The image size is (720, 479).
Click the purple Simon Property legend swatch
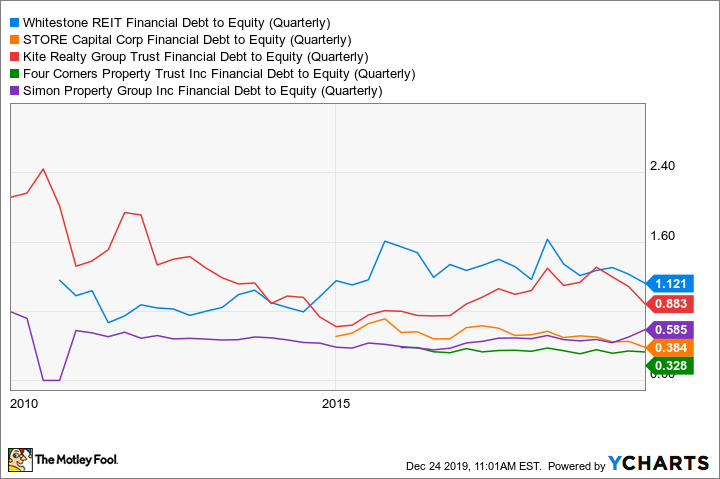click(x=12, y=90)
